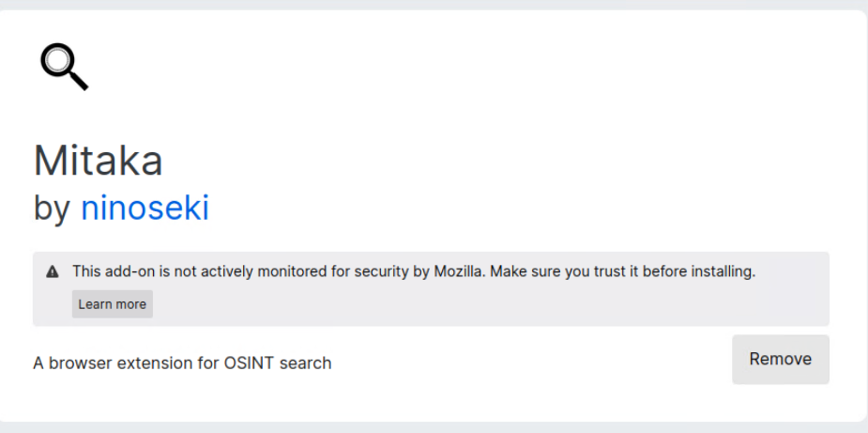This screenshot has width=868, height=433.
Task: Click the Learn more button
Action: (x=113, y=303)
